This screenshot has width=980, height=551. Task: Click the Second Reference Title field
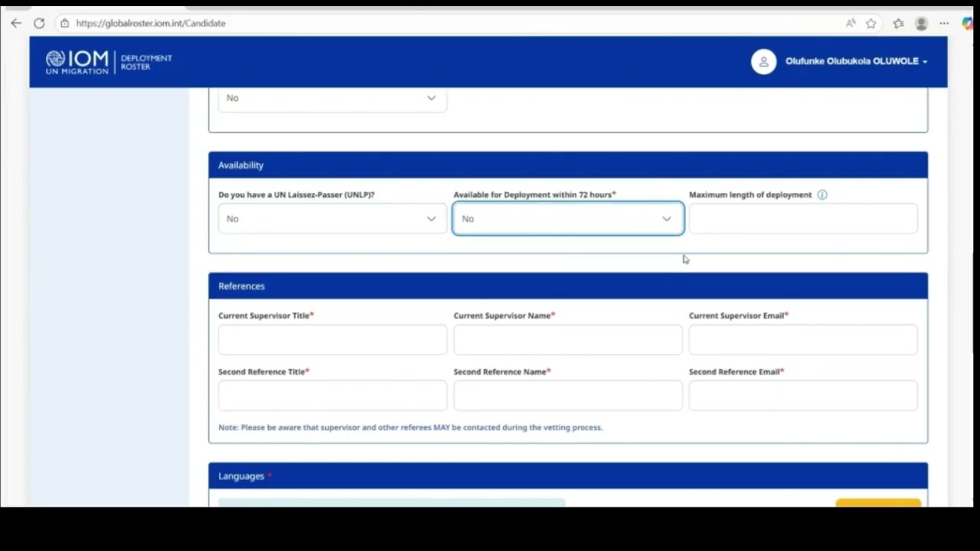(x=332, y=396)
